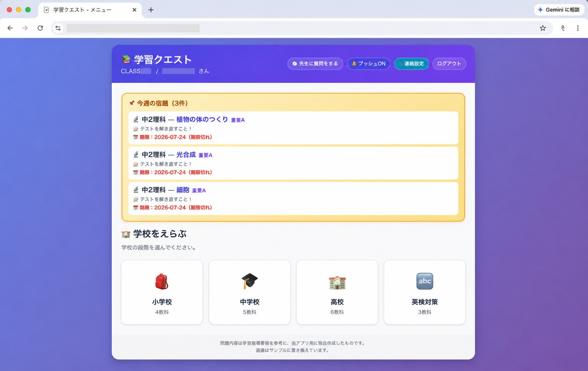Screen dimensions: 588x371
Task: Click the 学習クエスト header title
Action: (x=163, y=60)
